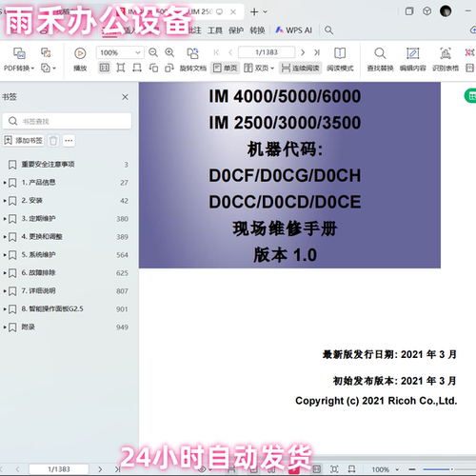Open the status bar 100% zoom dropdown
This screenshot has height=476, width=476.
click(397, 469)
